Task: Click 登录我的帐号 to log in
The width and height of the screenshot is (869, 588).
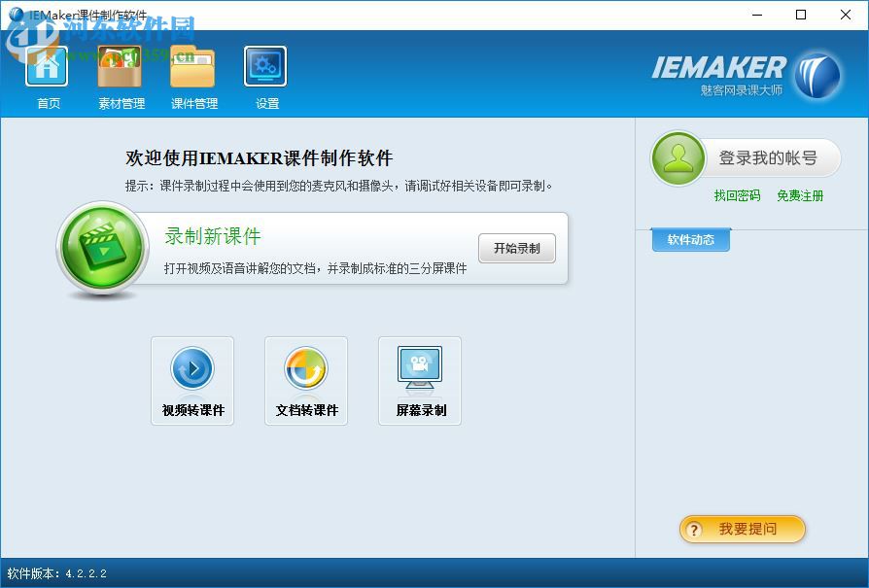Action: click(768, 157)
